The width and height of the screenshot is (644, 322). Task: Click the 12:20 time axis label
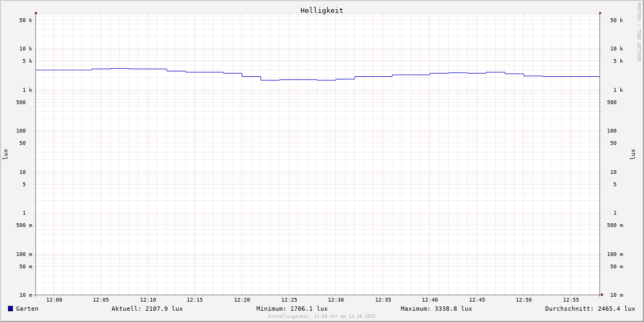pos(242,300)
